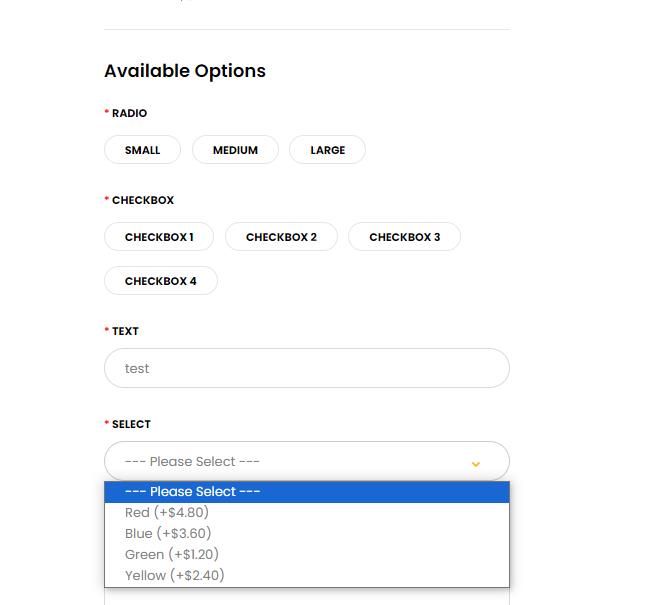Click the Select field label
This screenshot has height=605, width=658.
pyautogui.click(x=131, y=424)
